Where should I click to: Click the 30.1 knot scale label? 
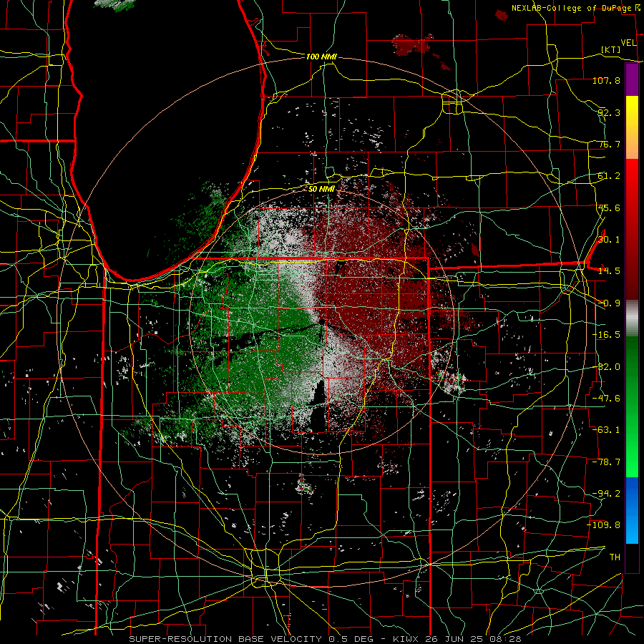609,240
